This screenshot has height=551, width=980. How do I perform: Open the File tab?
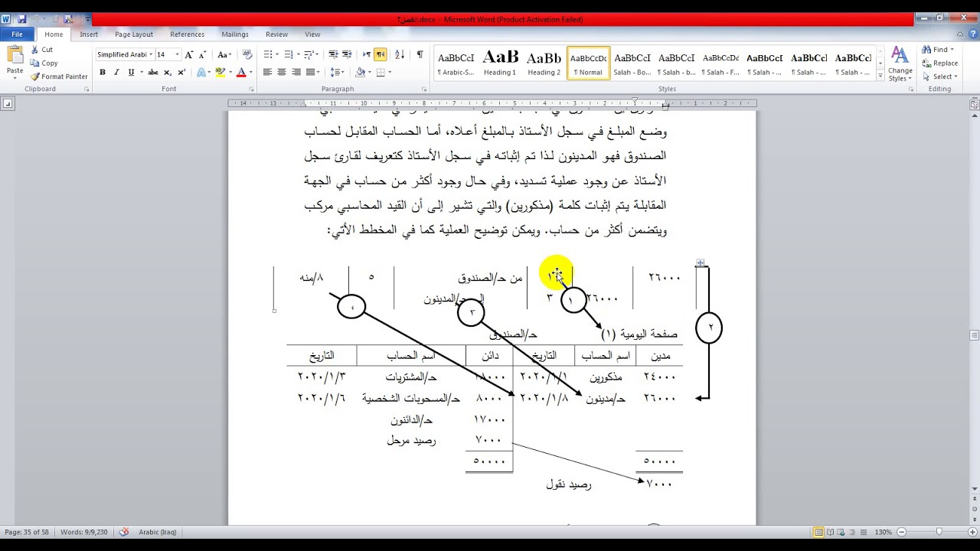[17, 34]
